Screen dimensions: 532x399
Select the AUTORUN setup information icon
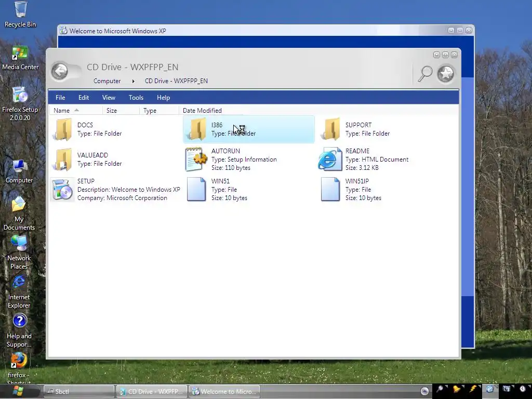click(x=196, y=159)
